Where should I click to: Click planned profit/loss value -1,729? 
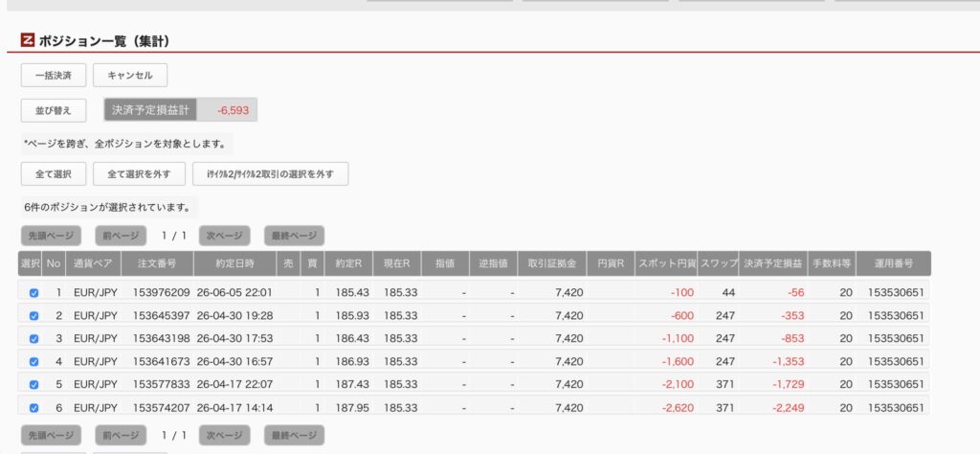789,384
